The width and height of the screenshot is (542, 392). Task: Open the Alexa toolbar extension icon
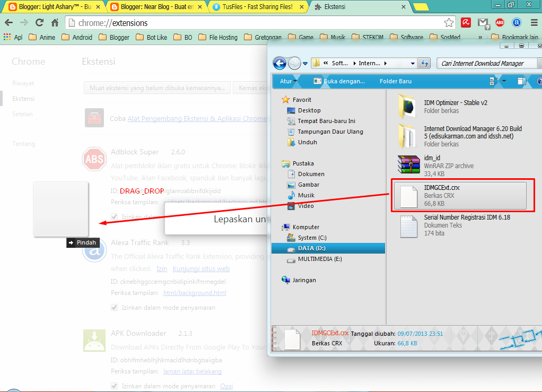coord(517,23)
